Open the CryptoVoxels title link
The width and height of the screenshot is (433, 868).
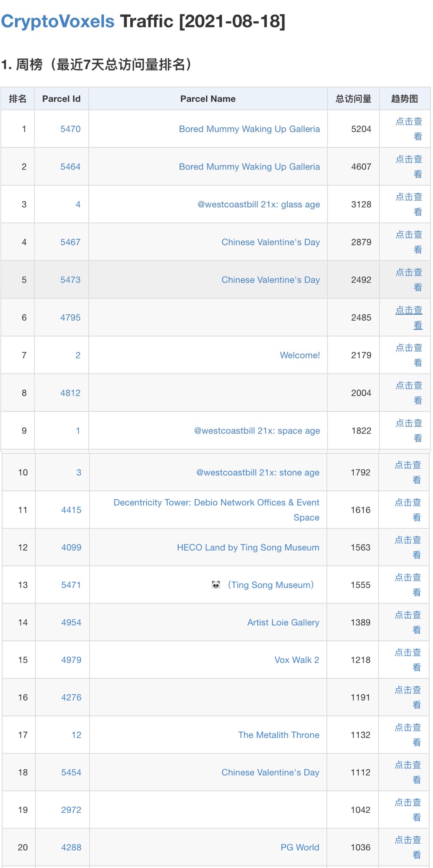tap(57, 21)
